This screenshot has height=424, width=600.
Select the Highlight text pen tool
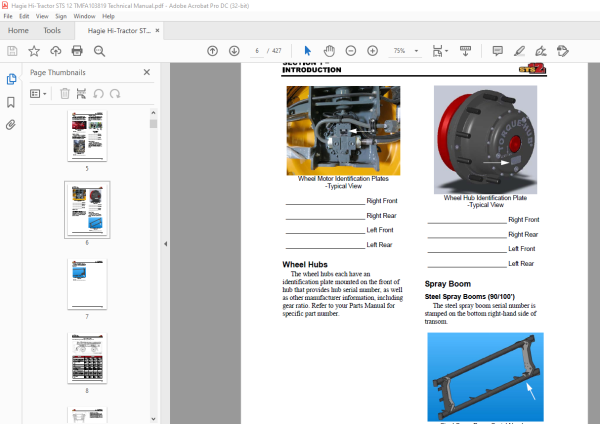click(x=519, y=51)
